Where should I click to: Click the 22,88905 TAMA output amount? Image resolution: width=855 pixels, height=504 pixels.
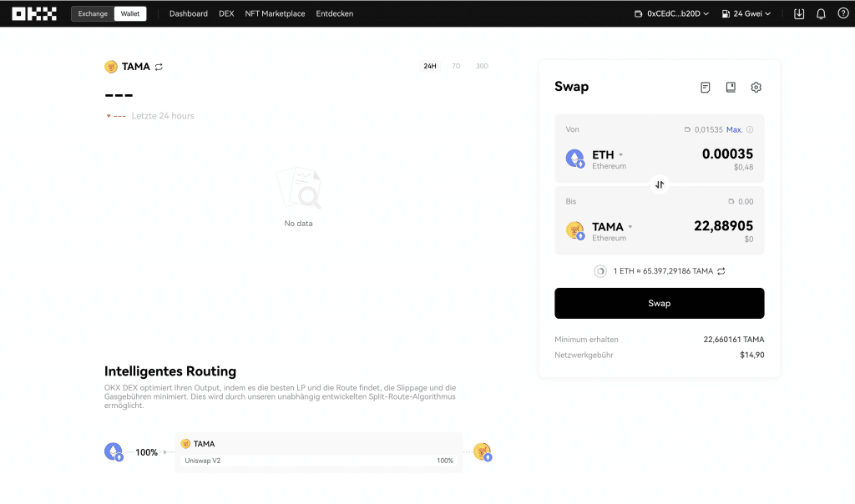[723, 226]
